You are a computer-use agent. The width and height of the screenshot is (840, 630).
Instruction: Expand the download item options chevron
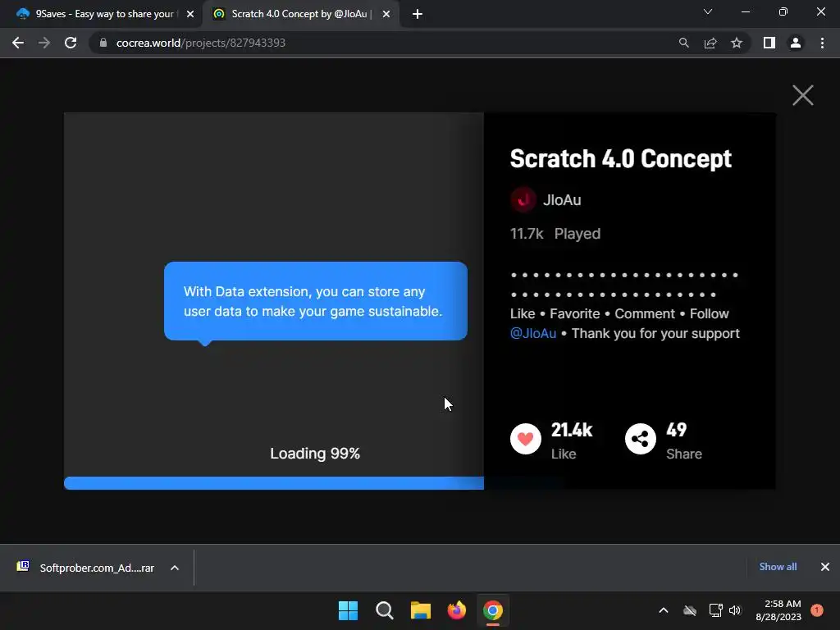click(x=175, y=568)
